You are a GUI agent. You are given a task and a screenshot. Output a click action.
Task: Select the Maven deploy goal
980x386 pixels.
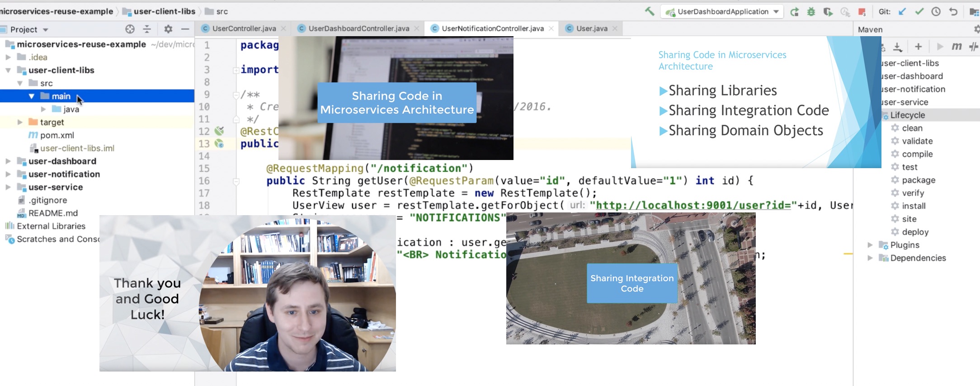(915, 232)
